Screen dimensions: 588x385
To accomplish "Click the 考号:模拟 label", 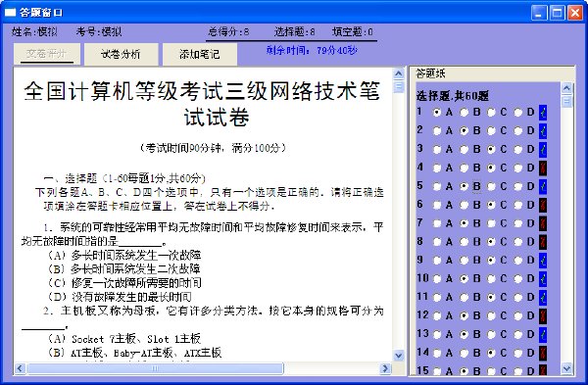I will coord(99,32).
